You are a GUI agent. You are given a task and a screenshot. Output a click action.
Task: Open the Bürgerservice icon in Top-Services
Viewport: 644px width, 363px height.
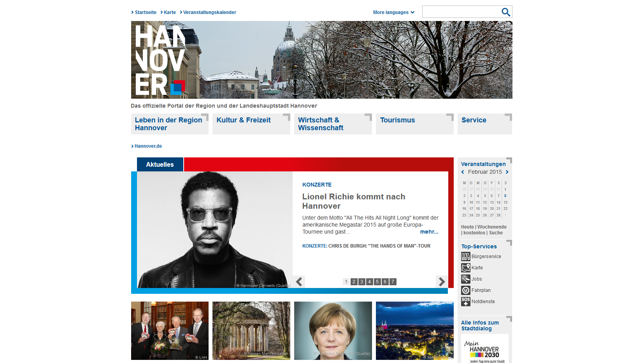(x=466, y=257)
